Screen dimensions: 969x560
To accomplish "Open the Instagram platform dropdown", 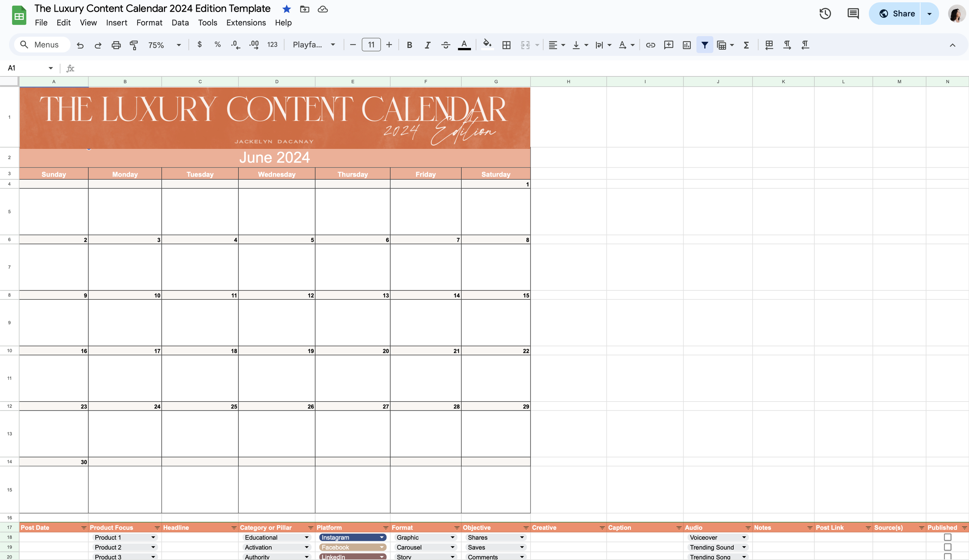I will click(x=381, y=537).
